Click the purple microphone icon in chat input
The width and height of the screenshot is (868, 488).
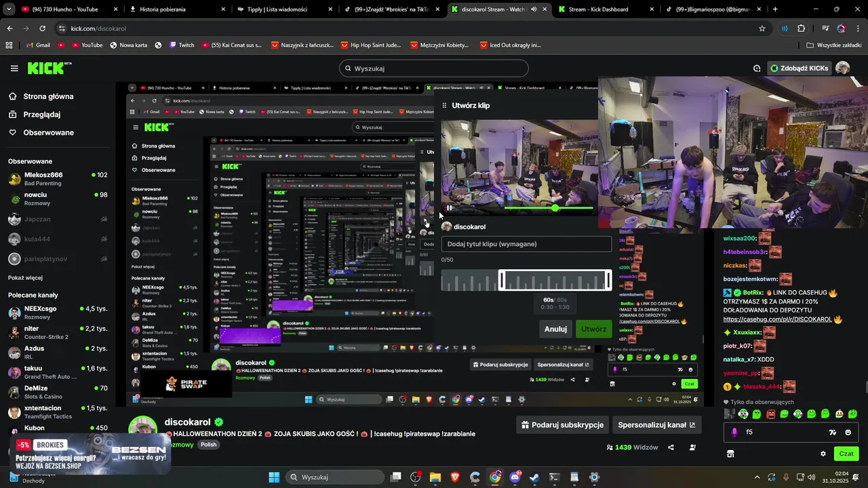pyautogui.click(x=734, y=432)
